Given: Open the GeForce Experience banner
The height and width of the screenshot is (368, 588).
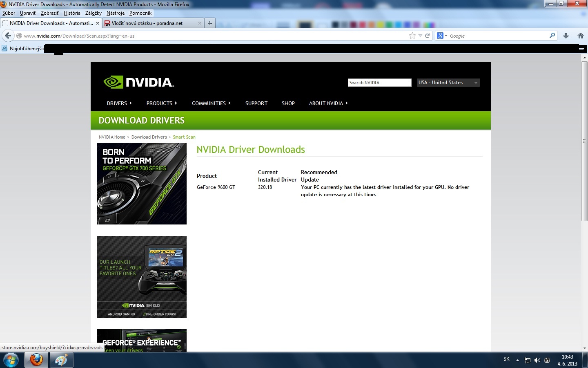Looking at the screenshot, I should pos(142,340).
